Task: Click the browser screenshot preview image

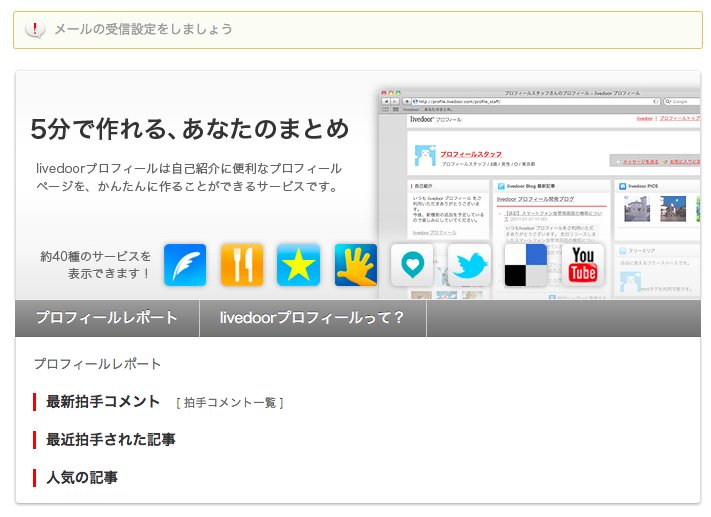Action: coord(540,194)
